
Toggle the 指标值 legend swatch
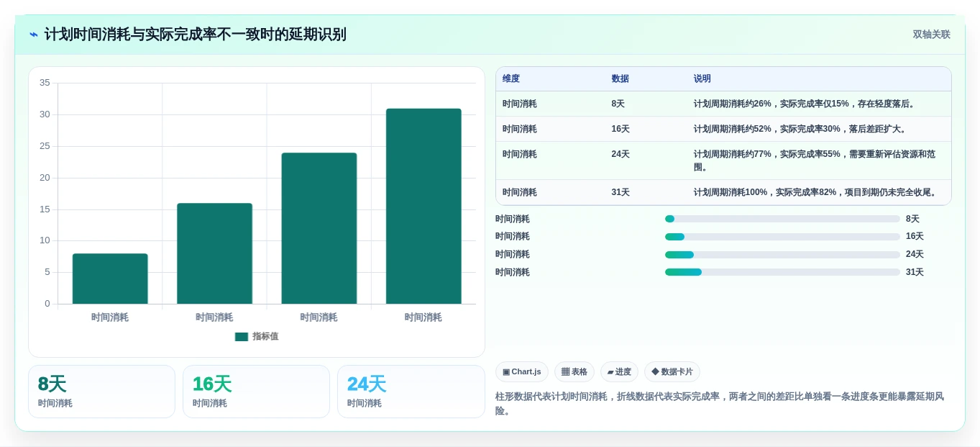[x=241, y=337]
